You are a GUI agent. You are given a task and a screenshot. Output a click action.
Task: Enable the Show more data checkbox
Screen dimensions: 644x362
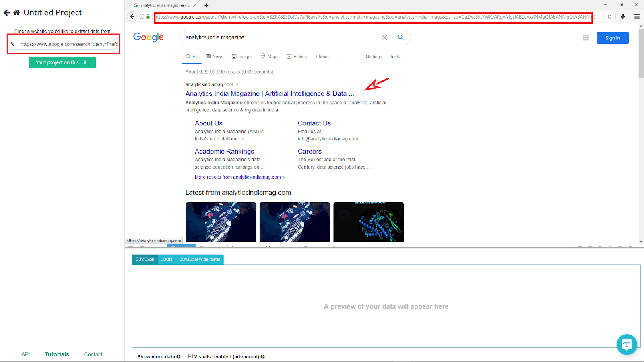coord(134,356)
